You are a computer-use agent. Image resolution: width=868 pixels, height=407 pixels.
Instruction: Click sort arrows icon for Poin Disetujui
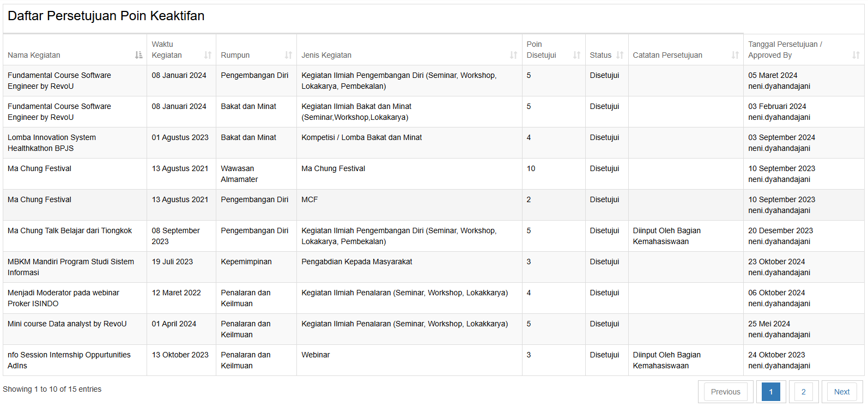(576, 55)
